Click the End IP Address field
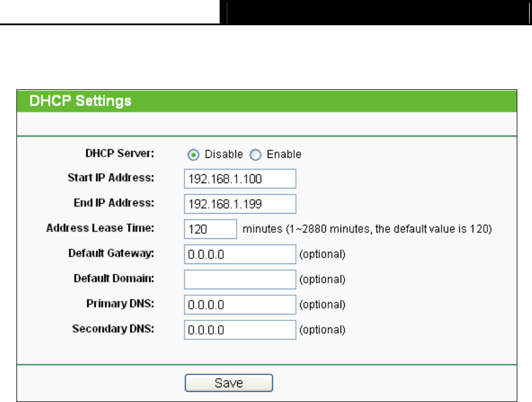Viewport: 532px width, 402px height. click(240, 204)
